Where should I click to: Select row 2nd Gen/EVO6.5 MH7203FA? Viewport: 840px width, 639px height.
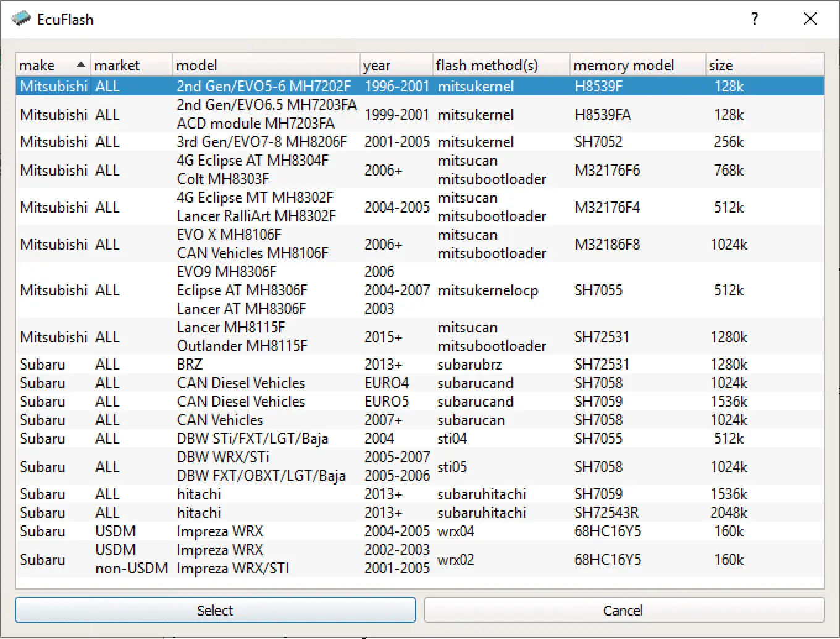(x=420, y=114)
